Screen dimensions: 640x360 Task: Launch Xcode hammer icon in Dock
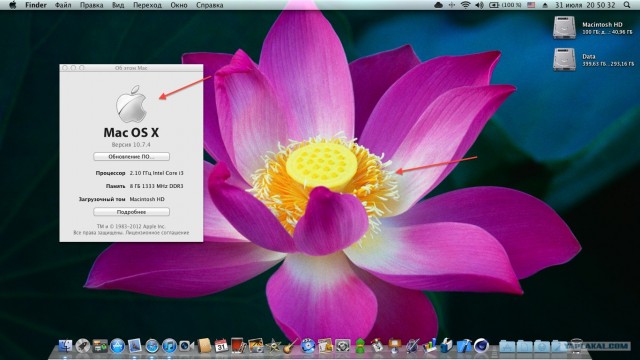click(x=464, y=345)
